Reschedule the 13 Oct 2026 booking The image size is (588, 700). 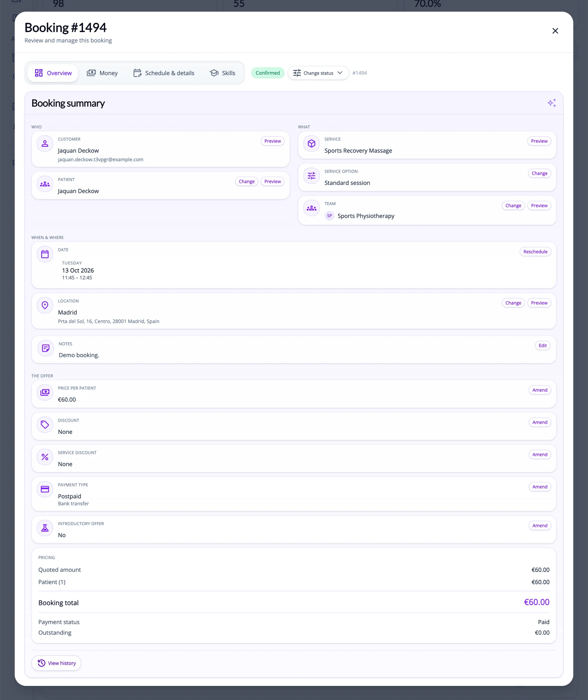(x=535, y=252)
